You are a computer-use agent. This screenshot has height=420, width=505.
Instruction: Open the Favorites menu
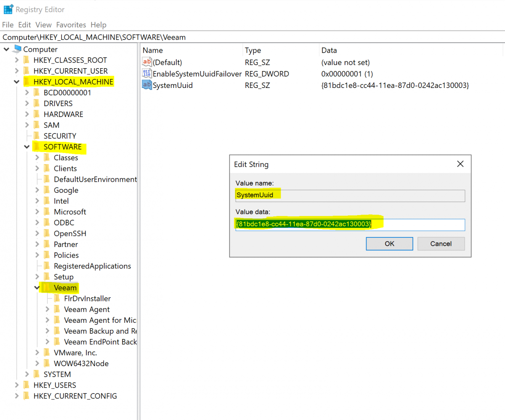71,24
